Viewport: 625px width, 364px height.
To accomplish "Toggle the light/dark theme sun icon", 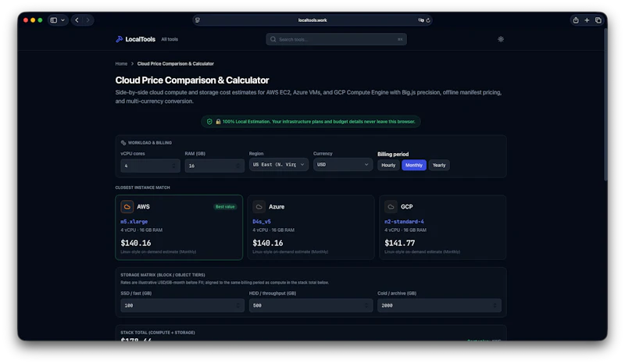I will [x=501, y=39].
